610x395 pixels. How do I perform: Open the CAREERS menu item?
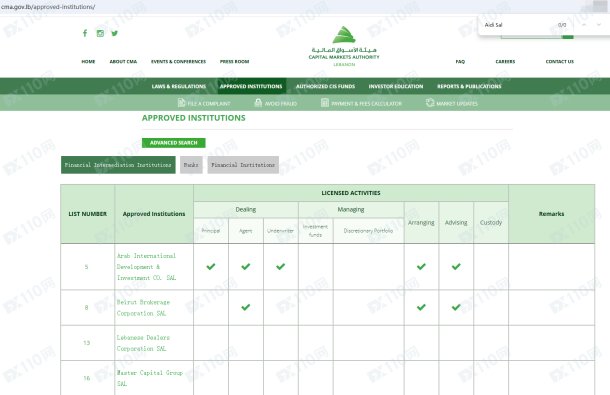[x=505, y=61]
